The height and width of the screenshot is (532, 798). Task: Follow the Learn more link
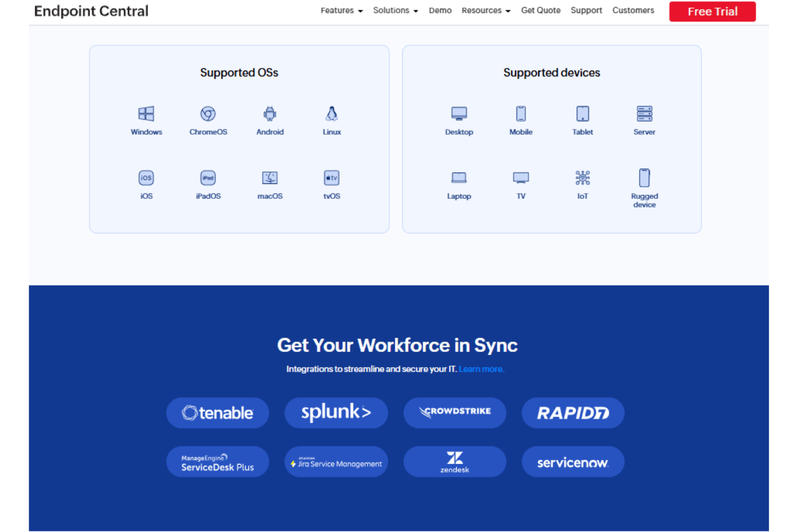pyautogui.click(x=481, y=369)
